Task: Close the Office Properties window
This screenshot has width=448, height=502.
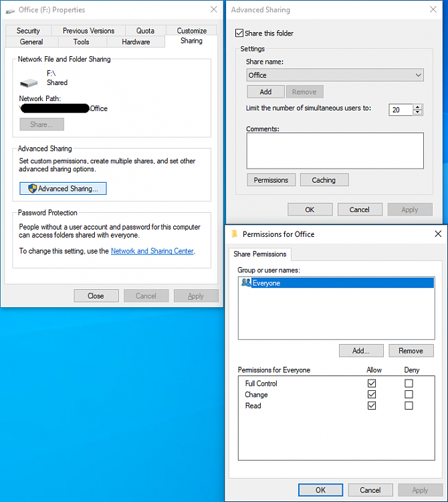Action: (214, 9)
